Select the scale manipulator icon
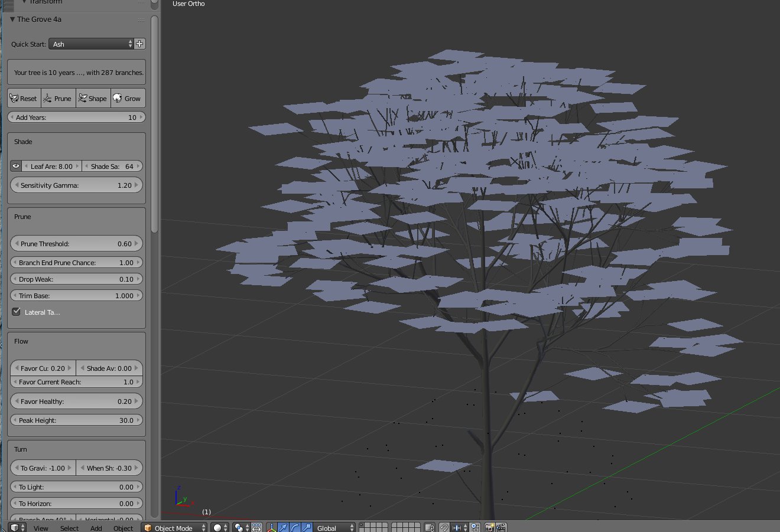The height and width of the screenshot is (532, 780). coord(306,528)
